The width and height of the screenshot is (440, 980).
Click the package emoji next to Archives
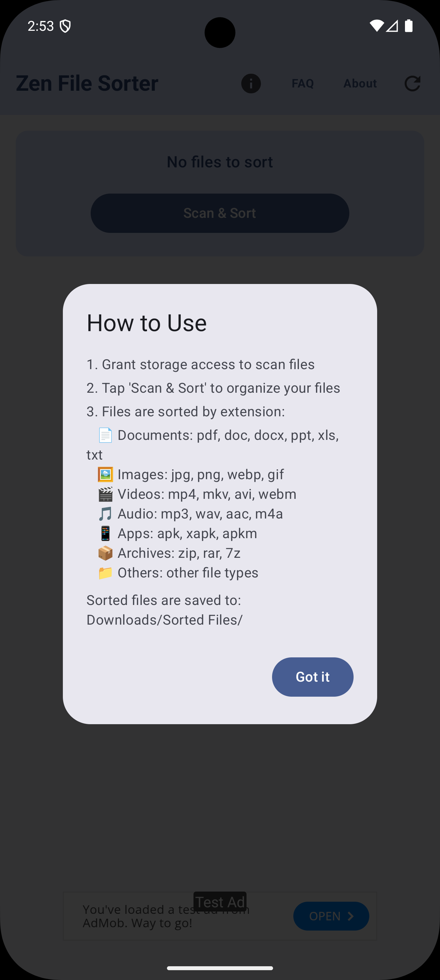click(105, 553)
